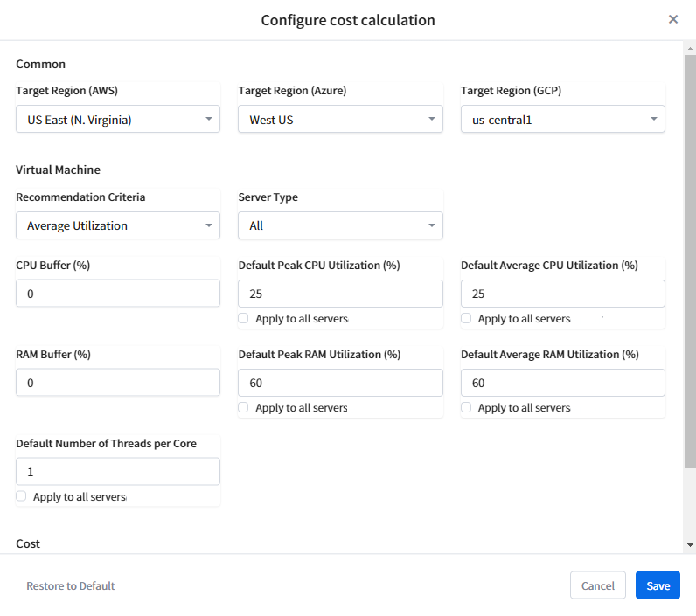The width and height of the screenshot is (696, 616).
Task: Tick Apply to all servers for Peak RAM
Action: pyautogui.click(x=244, y=408)
